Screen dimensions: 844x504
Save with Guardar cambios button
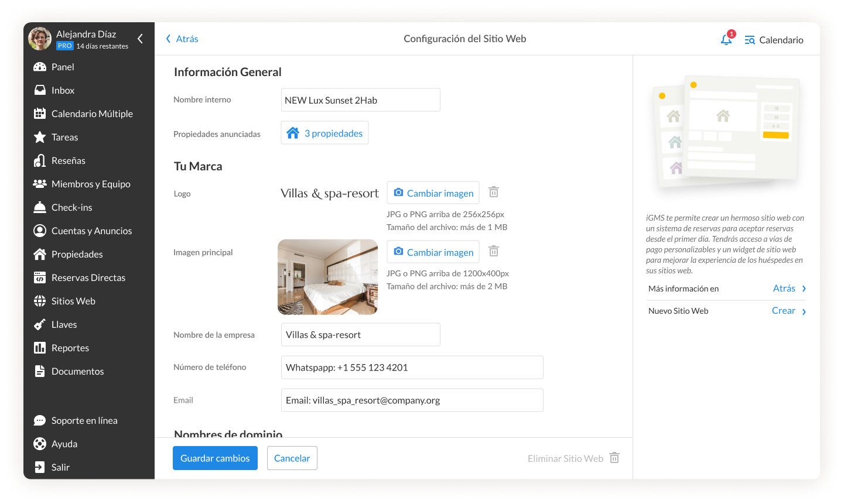click(x=215, y=458)
